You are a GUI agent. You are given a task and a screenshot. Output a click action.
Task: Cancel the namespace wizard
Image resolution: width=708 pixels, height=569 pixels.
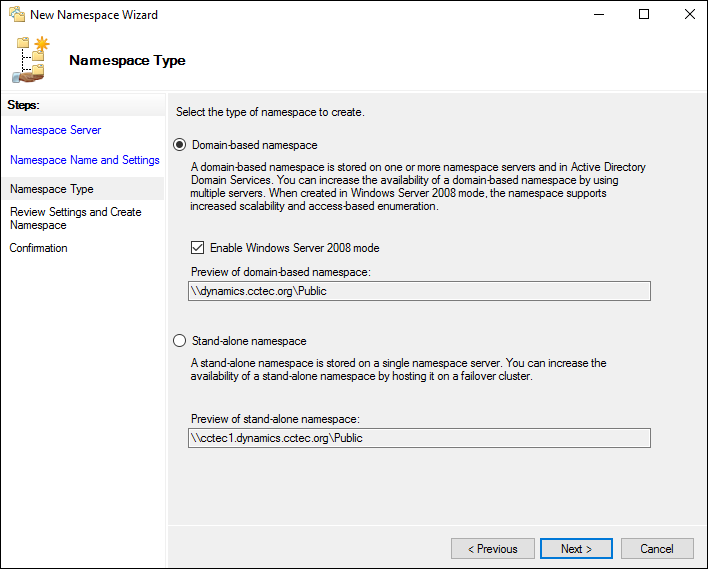[657, 549]
